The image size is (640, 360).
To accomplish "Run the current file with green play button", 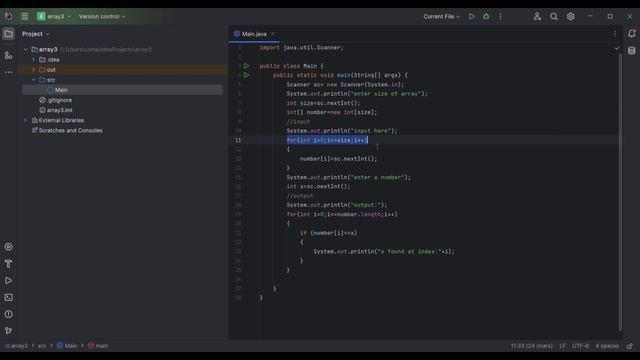I will coord(472,16).
